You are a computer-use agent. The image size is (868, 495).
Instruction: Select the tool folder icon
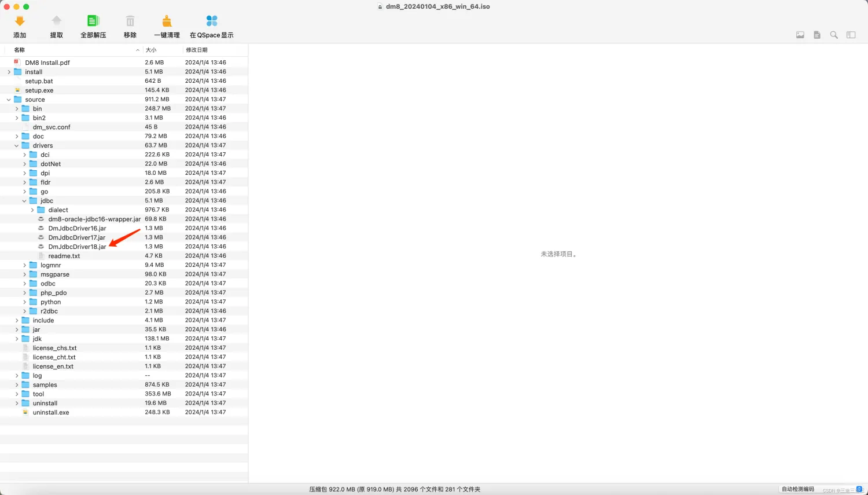[25, 394]
